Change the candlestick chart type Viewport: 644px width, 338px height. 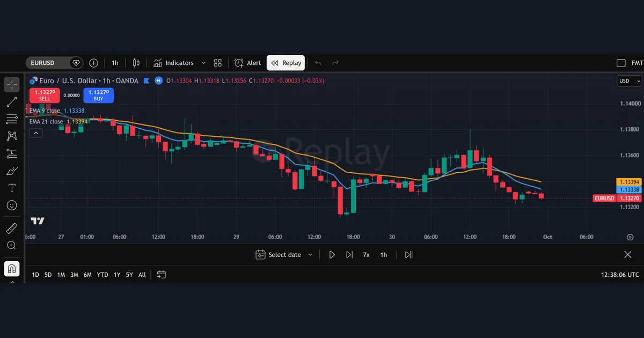pos(136,63)
